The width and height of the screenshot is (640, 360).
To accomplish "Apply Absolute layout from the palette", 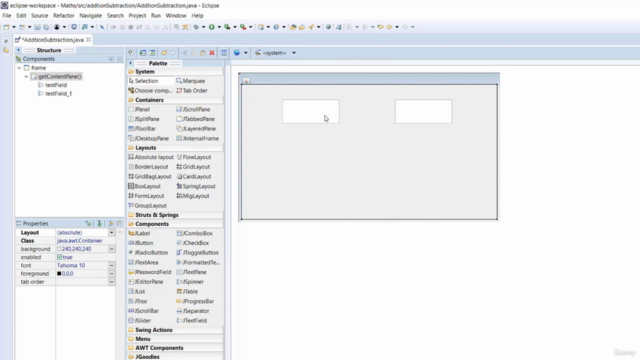I will click(x=151, y=157).
